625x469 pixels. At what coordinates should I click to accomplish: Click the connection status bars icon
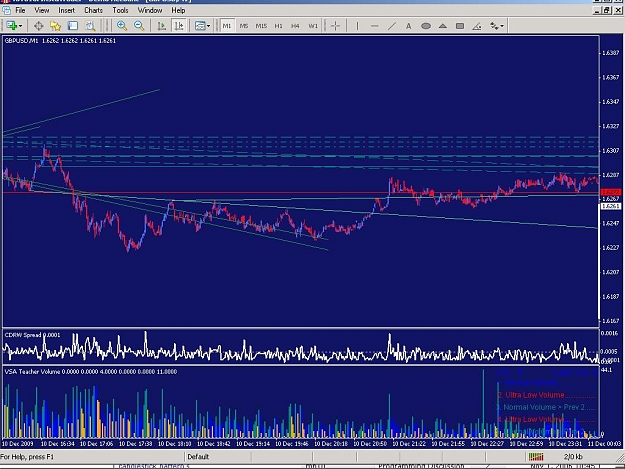[x=536, y=457]
